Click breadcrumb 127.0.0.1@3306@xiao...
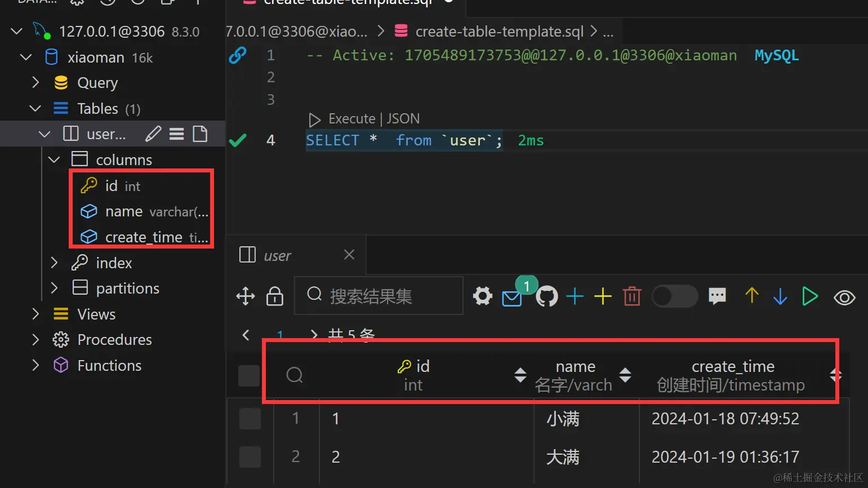The image size is (868, 488). (x=296, y=32)
